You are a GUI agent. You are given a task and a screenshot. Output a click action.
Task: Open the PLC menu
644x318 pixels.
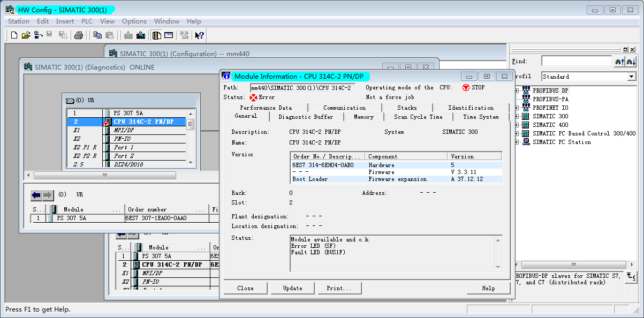tap(87, 21)
